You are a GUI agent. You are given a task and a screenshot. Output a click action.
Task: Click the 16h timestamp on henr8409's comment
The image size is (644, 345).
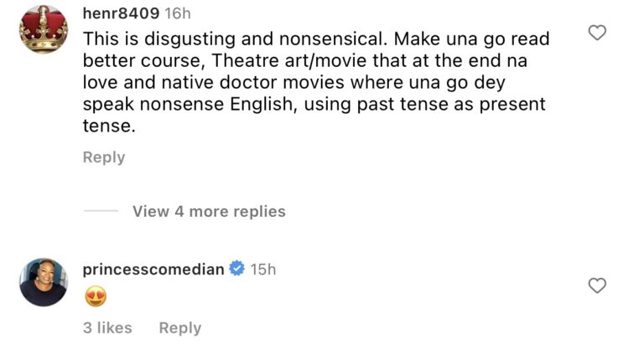point(178,13)
